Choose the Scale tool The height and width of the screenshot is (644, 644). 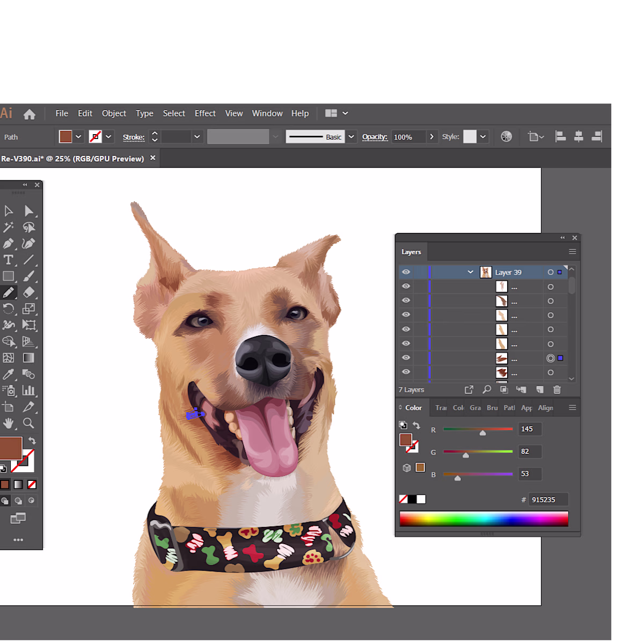pos(29,309)
